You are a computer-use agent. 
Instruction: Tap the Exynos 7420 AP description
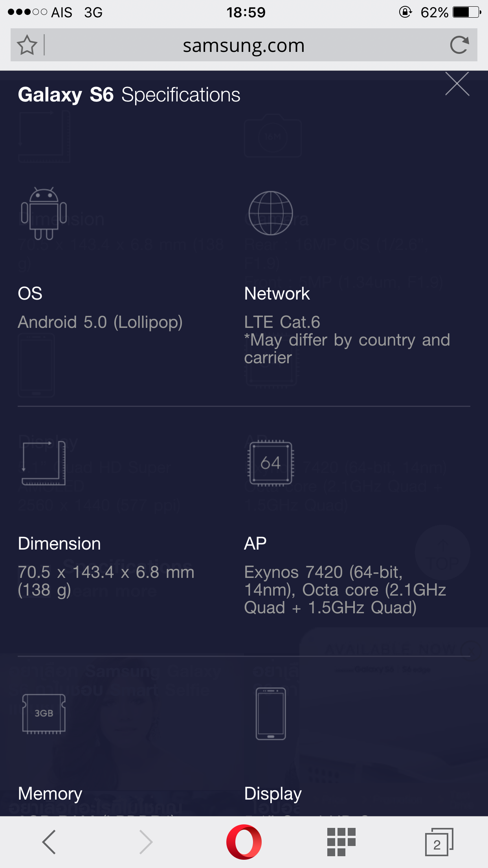(345, 590)
